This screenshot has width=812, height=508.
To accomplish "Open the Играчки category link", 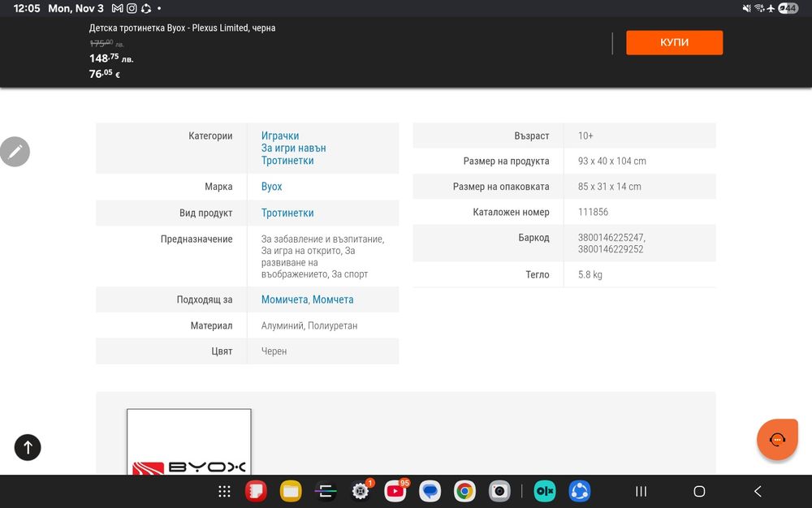I will click(x=279, y=136).
